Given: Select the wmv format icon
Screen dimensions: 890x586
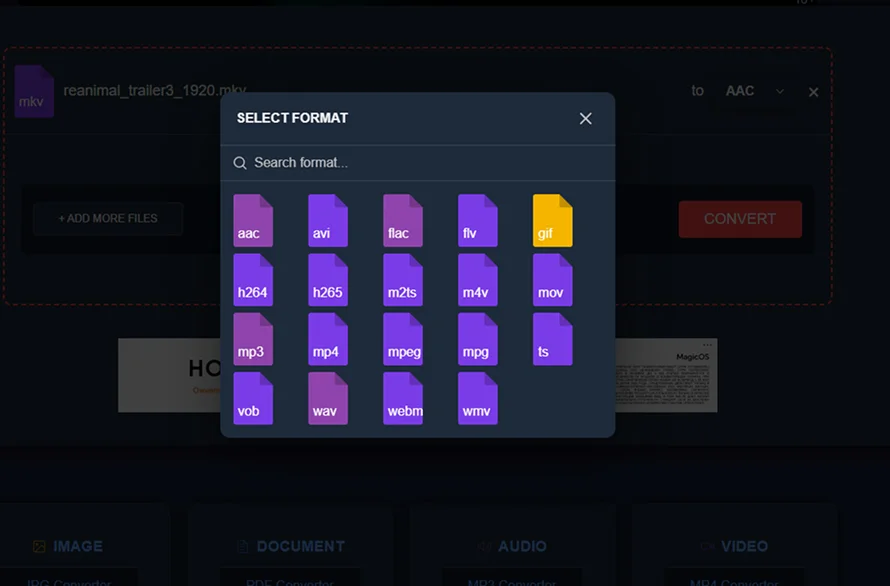Looking at the screenshot, I should coord(478,398).
